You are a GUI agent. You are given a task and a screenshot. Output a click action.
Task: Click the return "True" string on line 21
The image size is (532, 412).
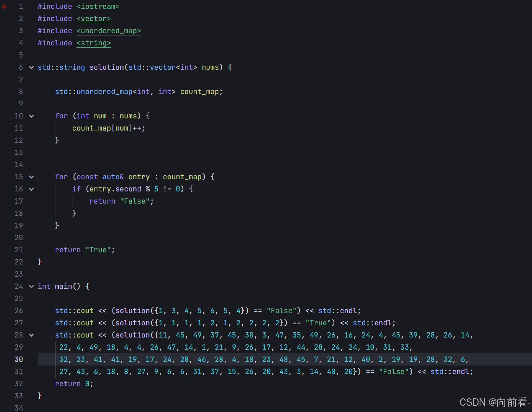tap(98, 250)
